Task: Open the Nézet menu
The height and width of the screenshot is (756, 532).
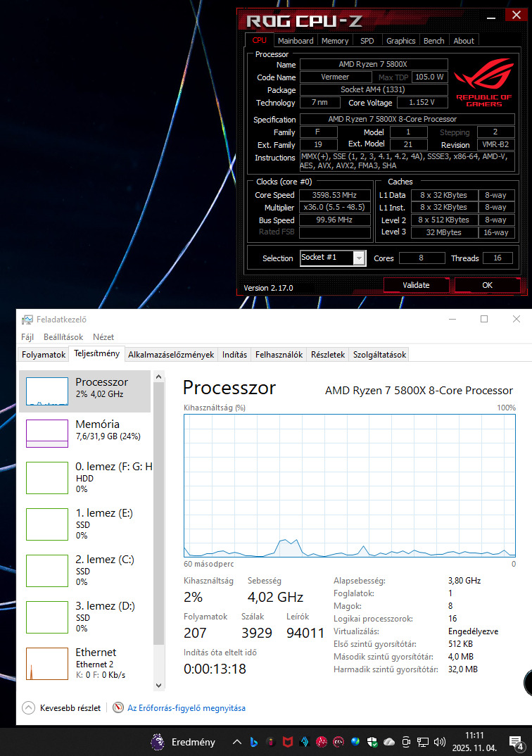Action: pos(103,337)
